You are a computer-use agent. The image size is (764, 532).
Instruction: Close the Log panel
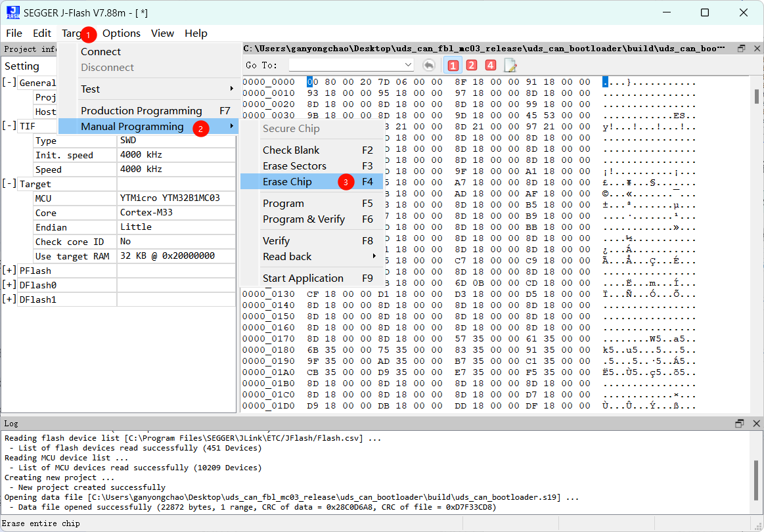(755, 424)
